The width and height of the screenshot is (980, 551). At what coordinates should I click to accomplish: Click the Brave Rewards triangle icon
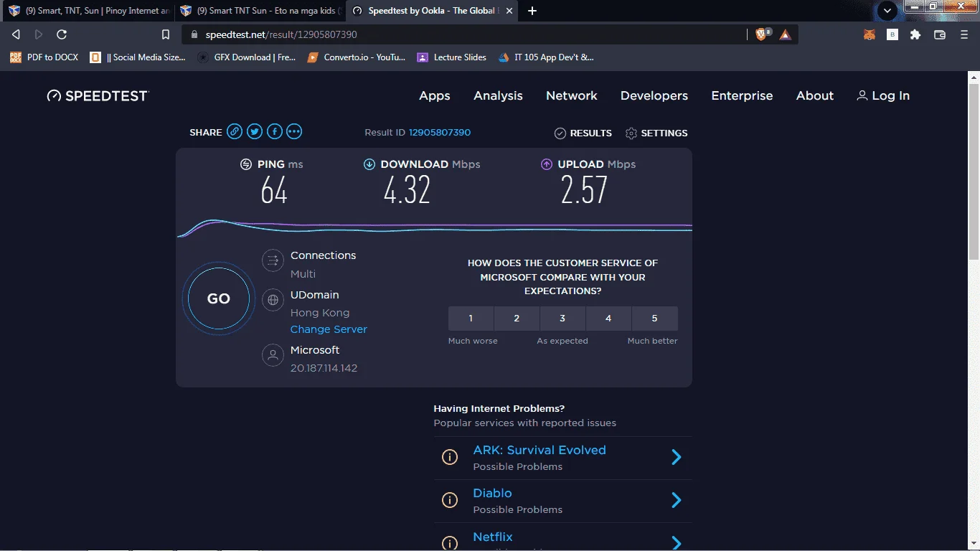pos(786,34)
